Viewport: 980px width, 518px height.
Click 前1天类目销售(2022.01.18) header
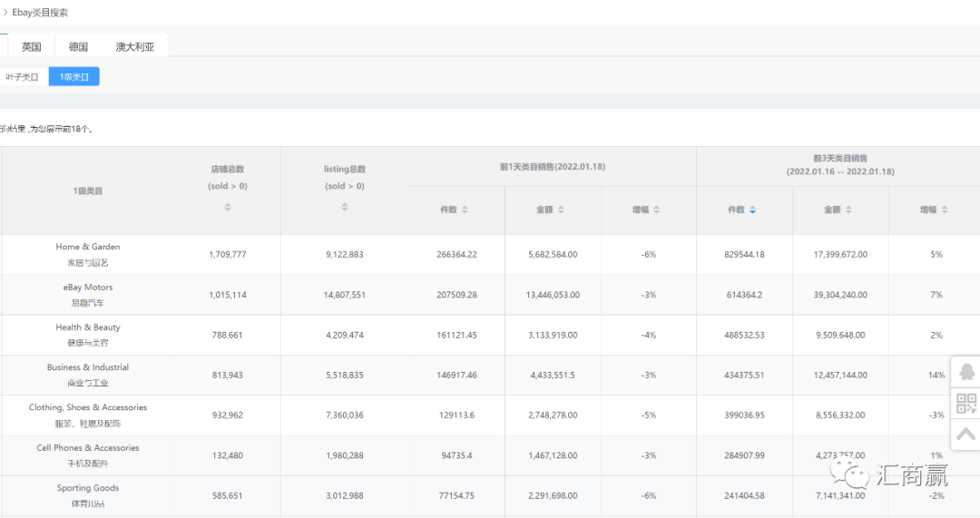(x=553, y=167)
